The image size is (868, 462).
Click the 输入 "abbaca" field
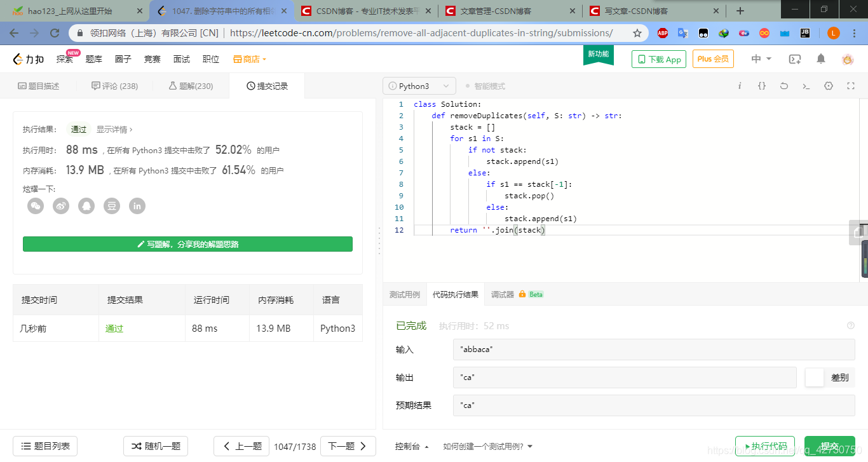tap(654, 350)
